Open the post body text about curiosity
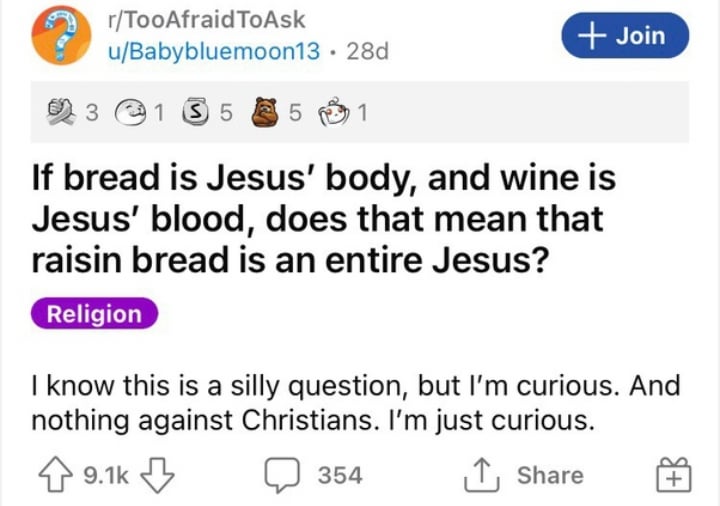The image size is (720, 506). 356,403
